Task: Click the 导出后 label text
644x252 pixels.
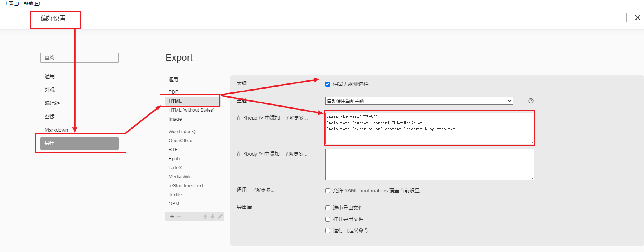Action: [244, 207]
